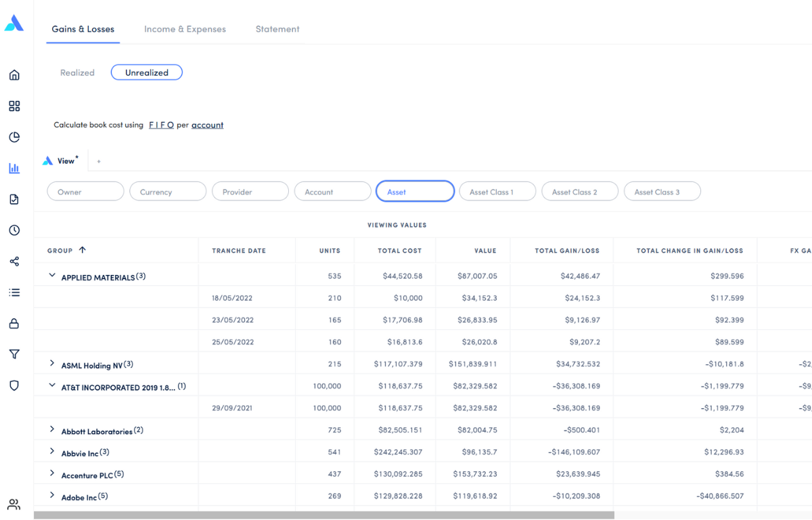
Task: Open the funnel filter icon
Action: click(14, 354)
